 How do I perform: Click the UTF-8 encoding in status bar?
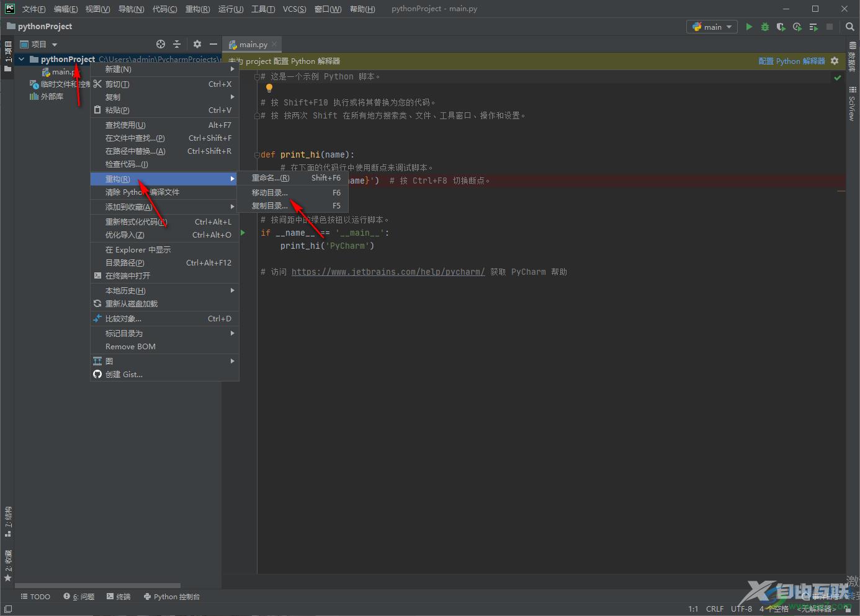(741, 609)
